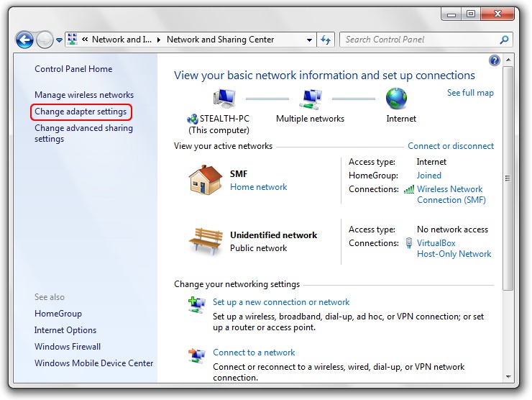
Task: Expand arrow after Network and I... breadcrumb
Action: (158, 40)
